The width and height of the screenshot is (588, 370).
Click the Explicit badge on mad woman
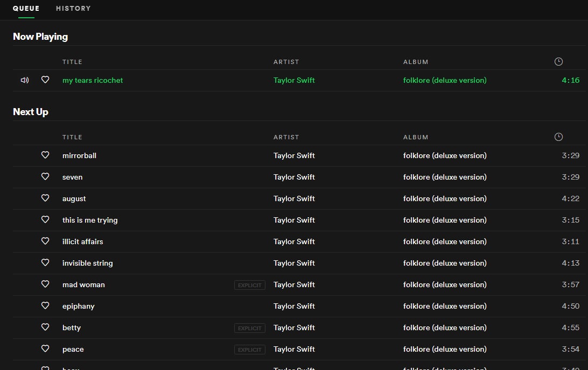click(250, 285)
